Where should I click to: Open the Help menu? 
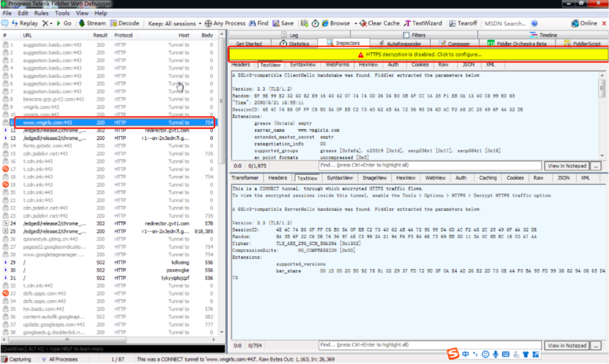click(x=101, y=13)
